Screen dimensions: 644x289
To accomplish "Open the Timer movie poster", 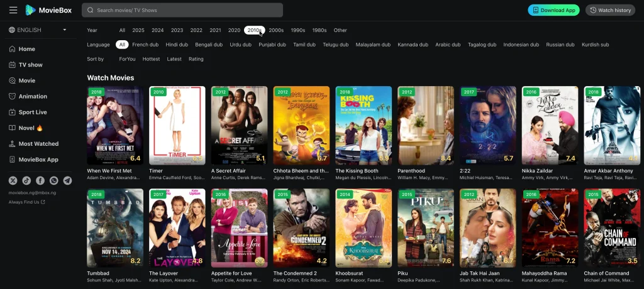I will [x=177, y=125].
